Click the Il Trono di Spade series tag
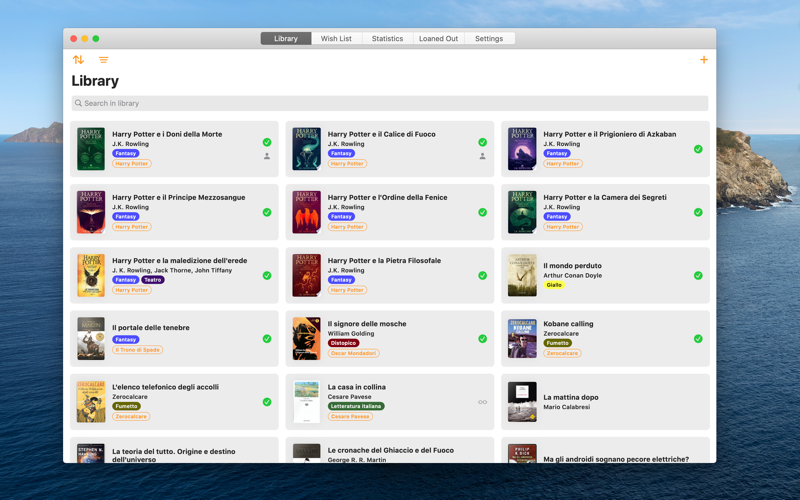The image size is (800, 500). click(138, 350)
